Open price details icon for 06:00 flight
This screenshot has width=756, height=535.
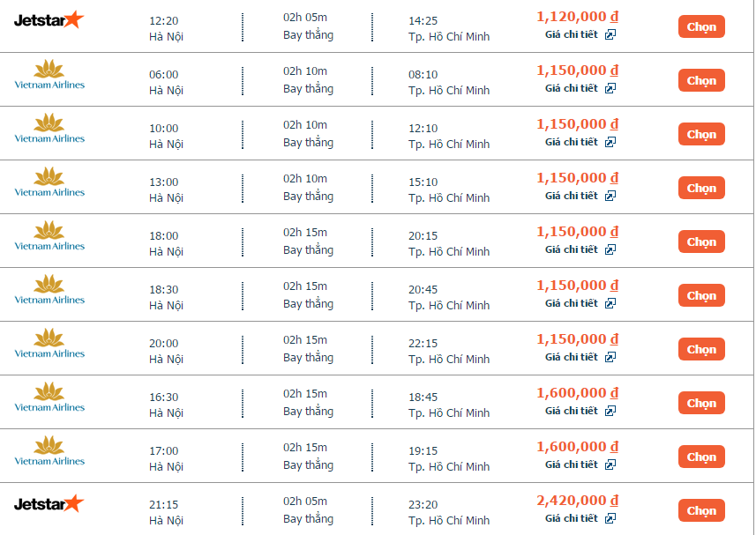tap(610, 89)
